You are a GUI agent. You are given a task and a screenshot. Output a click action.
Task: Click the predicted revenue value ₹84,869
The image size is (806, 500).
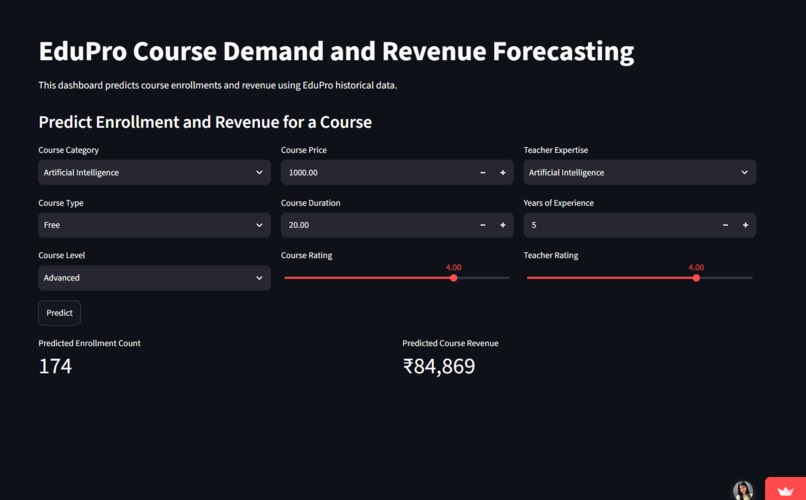tap(439, 366)
